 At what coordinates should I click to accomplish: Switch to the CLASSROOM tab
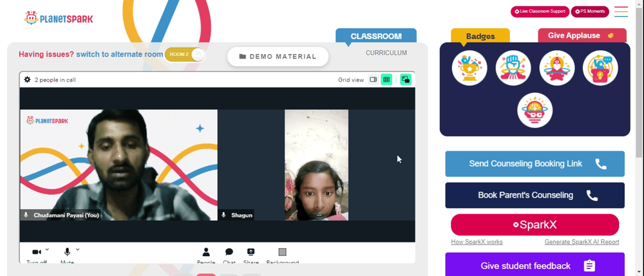point(376,36)
